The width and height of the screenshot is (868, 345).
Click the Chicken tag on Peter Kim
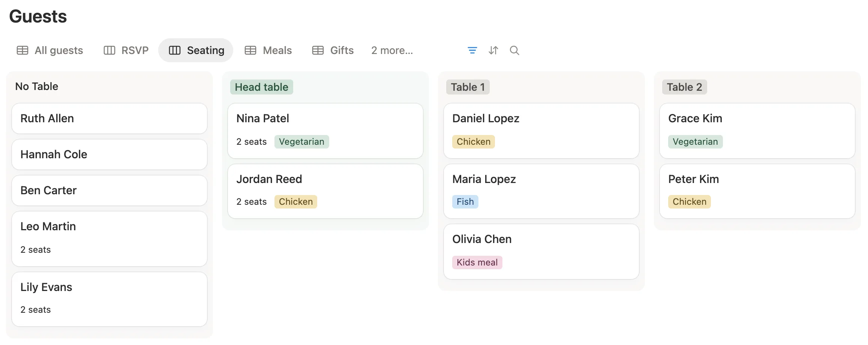[x=690, y=202]
